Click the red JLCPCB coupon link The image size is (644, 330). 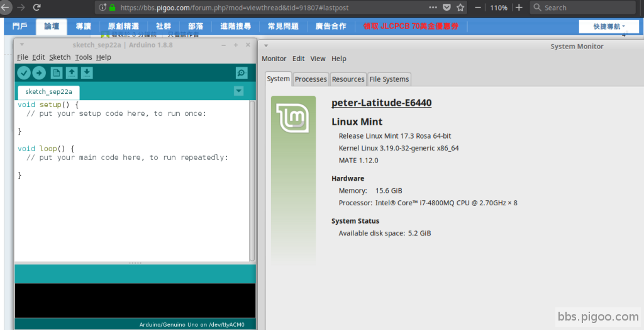[x=411, y=26]
